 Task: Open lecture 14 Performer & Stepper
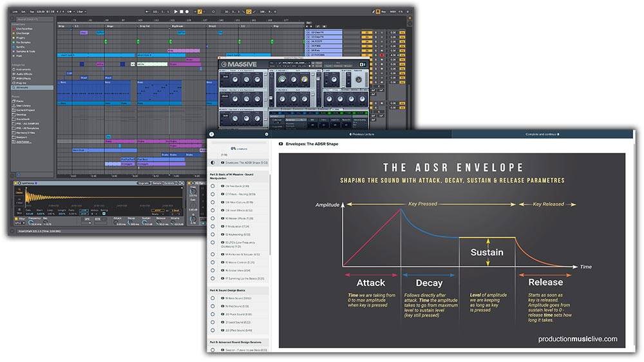point(241,254)
